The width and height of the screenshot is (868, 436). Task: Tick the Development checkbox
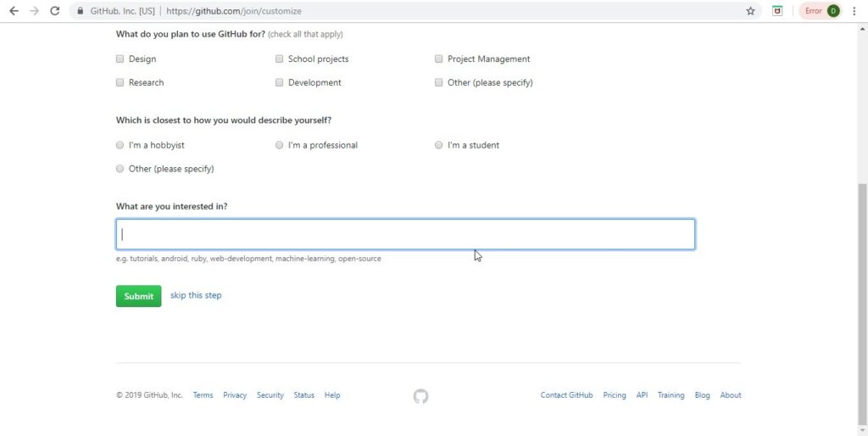coord(279,82)
